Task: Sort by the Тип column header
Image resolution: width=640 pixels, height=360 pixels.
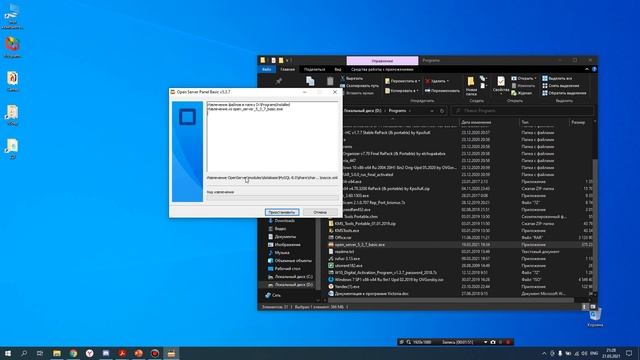Action: 525,122
